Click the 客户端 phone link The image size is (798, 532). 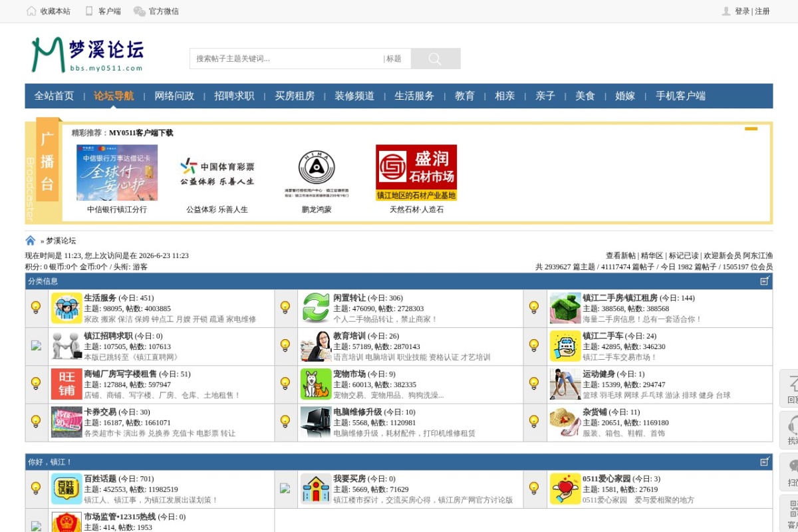point(103,11)
